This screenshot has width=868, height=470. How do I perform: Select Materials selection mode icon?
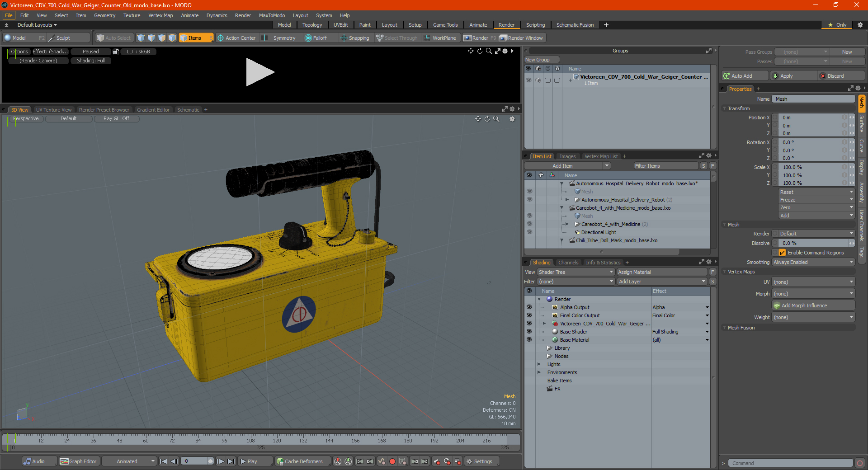[172, 38]
